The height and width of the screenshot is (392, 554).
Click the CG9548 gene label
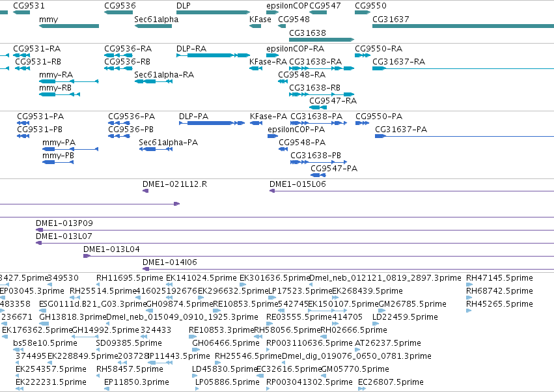(294, 19)
